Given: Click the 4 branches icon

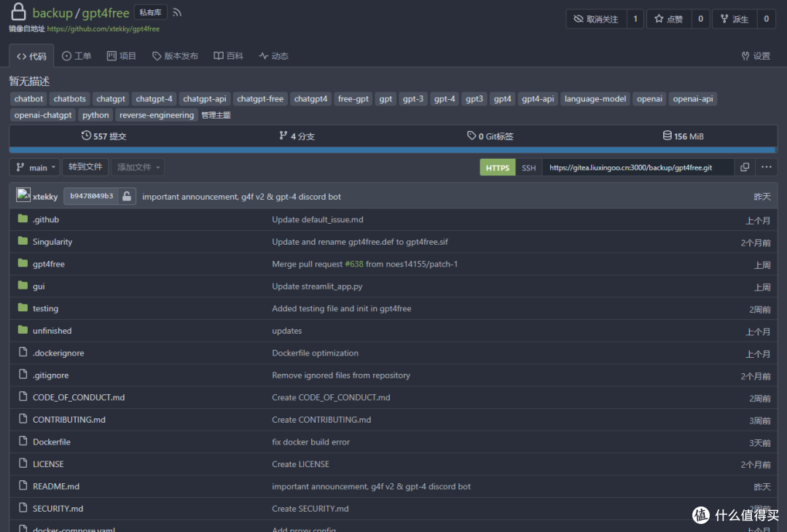Looking at the screenshot, I should pyautogui.click(x=283, y=136).
